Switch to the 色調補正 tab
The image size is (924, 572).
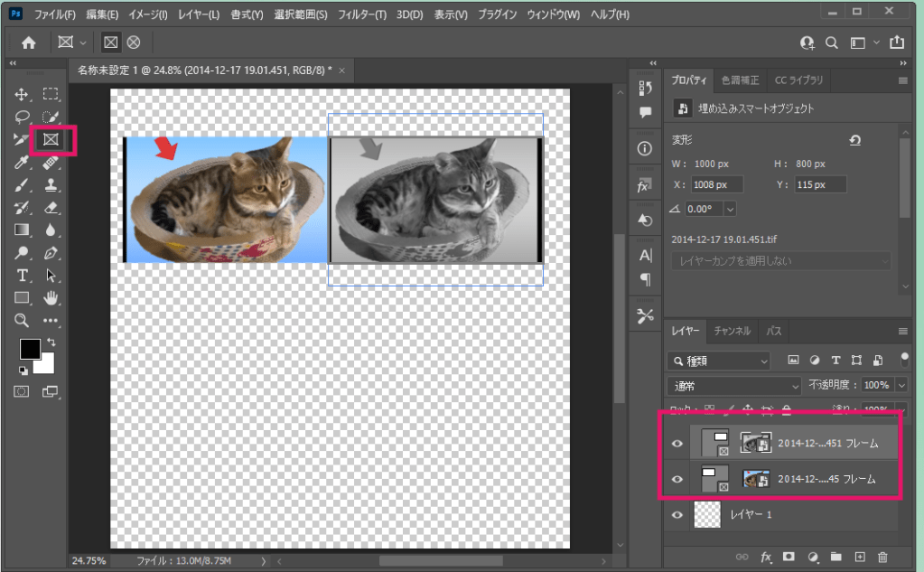click(739, 80)
